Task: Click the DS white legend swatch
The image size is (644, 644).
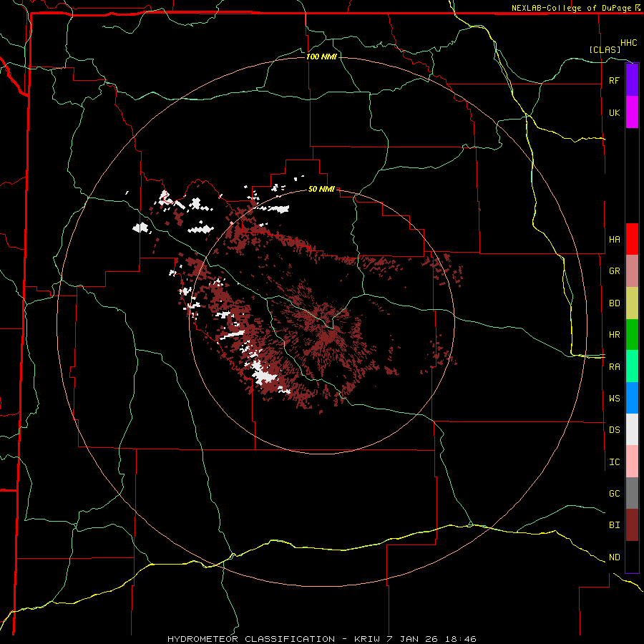Action: [x=632, y=429]
